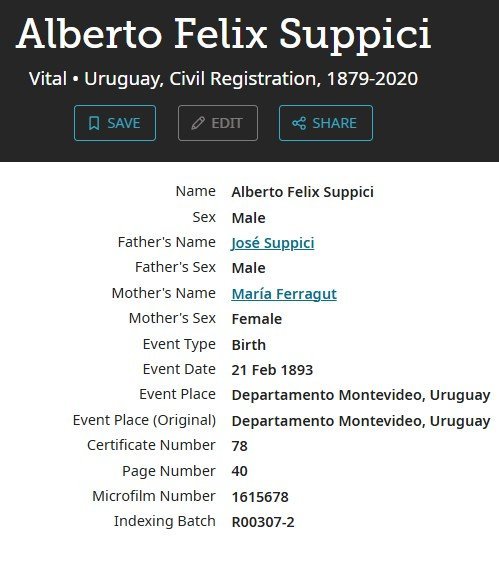Click the Event Place (Original) value
Viewport: 499px width, 563px height.
(361, 421)
